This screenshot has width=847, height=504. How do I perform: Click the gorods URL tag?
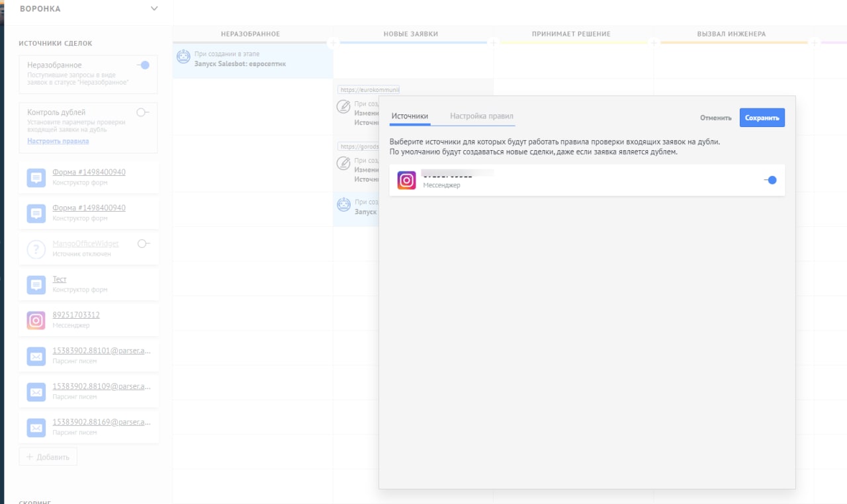359,146
